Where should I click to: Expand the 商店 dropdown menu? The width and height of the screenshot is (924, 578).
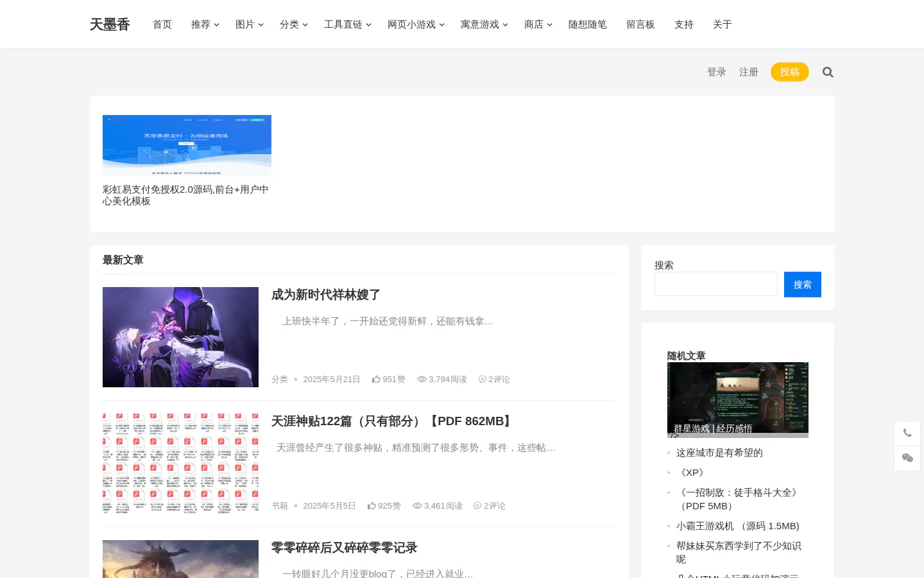pyautogui.click(x=538, y=24)
